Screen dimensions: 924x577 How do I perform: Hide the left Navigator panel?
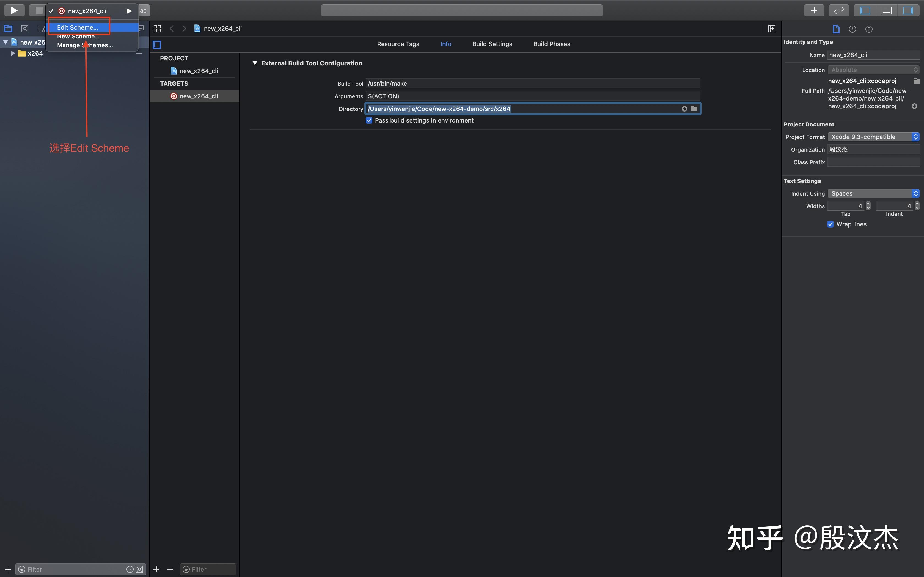click(865, 10)
